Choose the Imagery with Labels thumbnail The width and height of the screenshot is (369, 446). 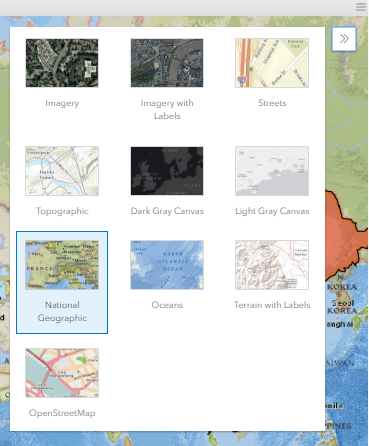[x=167, y=63]
